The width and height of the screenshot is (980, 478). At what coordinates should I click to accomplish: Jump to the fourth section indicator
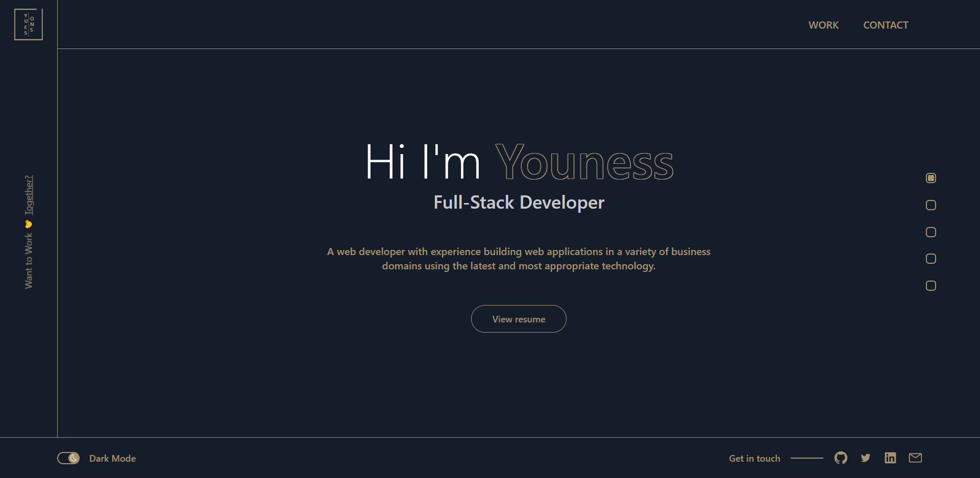(x=931, y=259)
